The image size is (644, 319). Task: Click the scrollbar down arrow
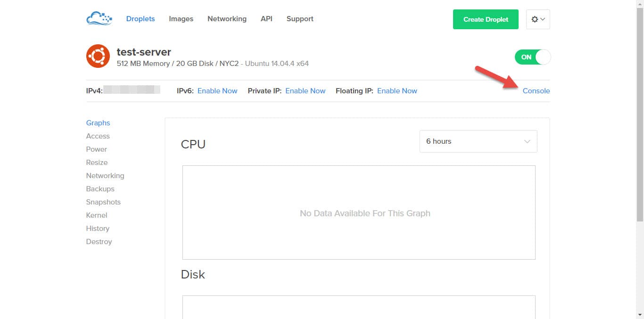point(640,315)
